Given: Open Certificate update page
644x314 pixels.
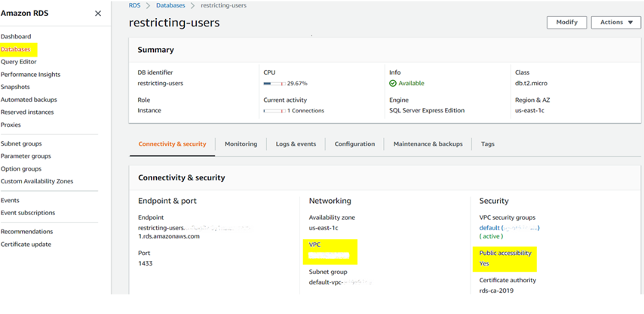Looking at the screenshot, I should coord(26,244).
